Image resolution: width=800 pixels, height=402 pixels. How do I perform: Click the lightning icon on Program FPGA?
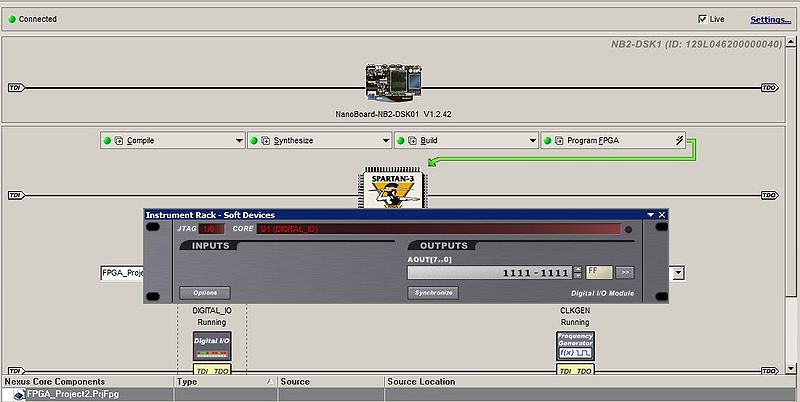coord(680,141)
